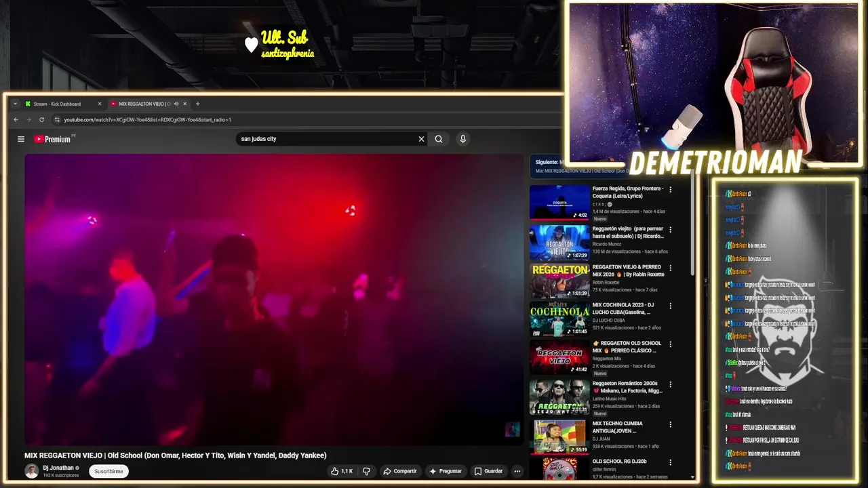Open the YouTube hamburger guide menu

pyautogui.click(x=21, y=139)
